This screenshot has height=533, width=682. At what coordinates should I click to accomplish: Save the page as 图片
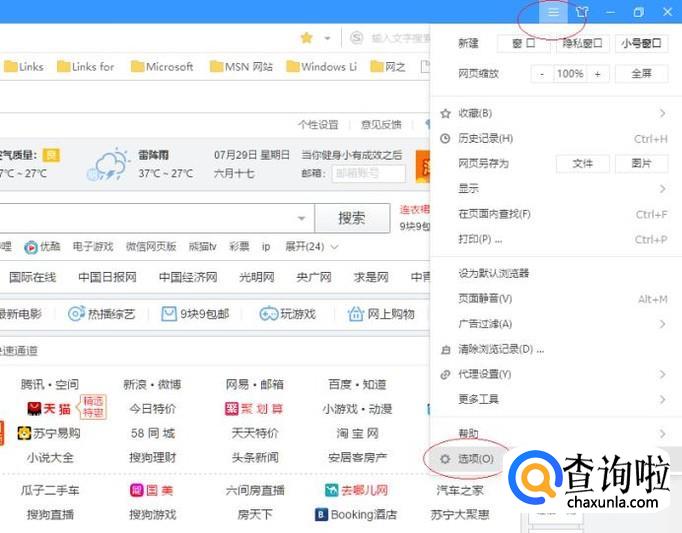(x=642, y=164)
